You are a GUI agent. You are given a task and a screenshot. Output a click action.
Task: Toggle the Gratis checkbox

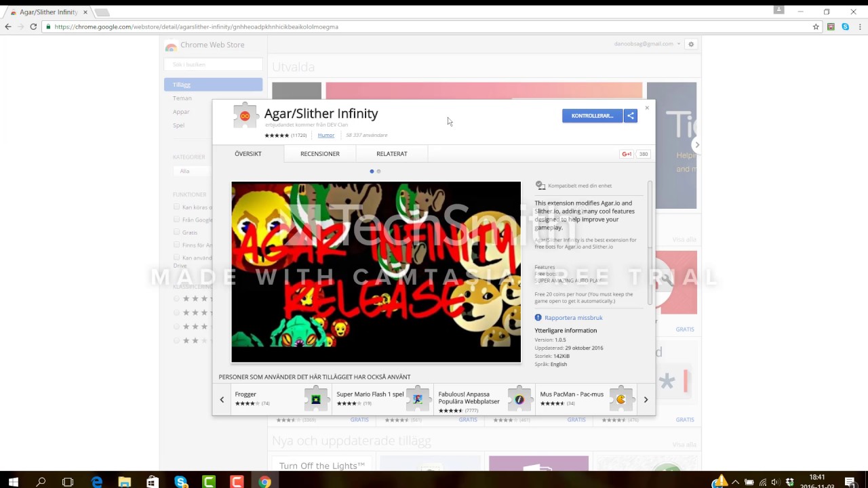point(176,232)
